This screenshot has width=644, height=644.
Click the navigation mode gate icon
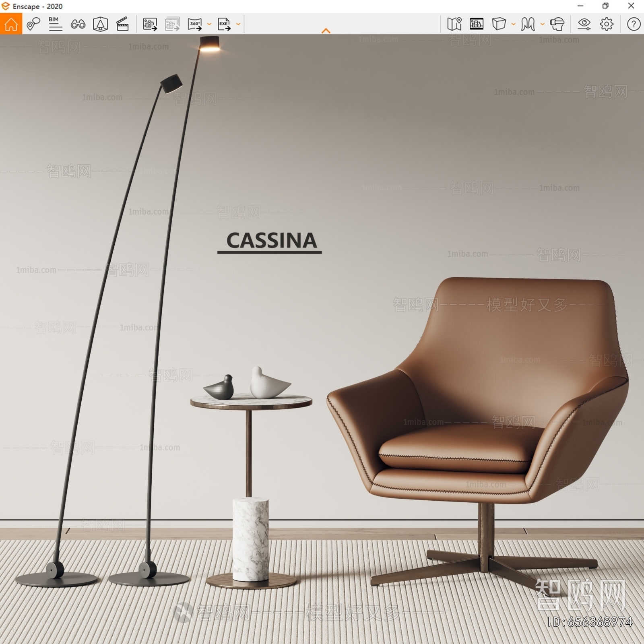(528, 24)
